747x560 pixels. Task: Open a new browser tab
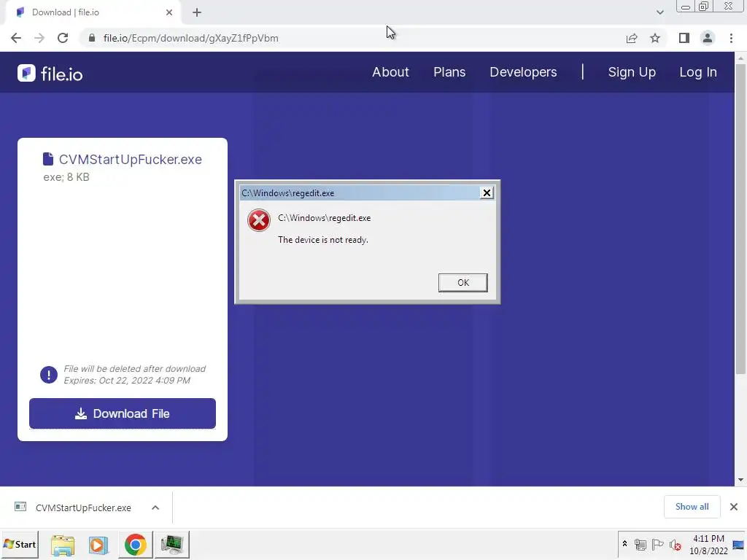click(x=197, y=12)
